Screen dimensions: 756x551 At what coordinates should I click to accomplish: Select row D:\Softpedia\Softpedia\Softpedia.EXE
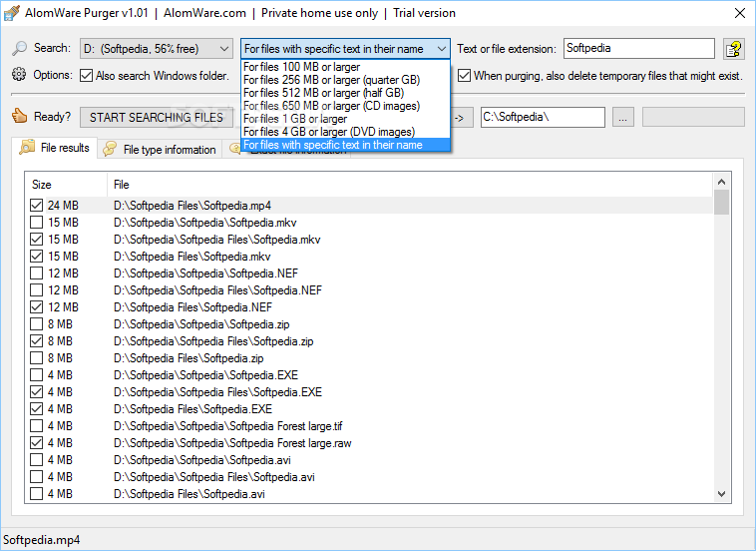369,375
